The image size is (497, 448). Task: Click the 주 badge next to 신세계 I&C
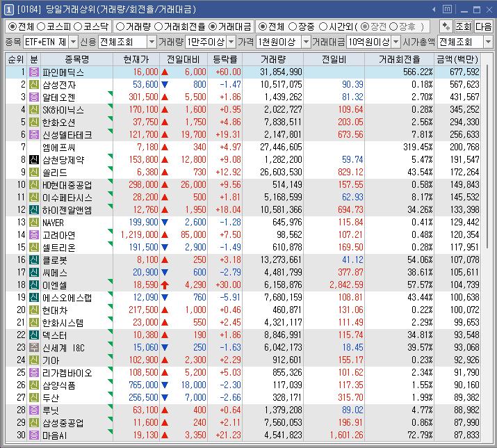click(34, 347)
